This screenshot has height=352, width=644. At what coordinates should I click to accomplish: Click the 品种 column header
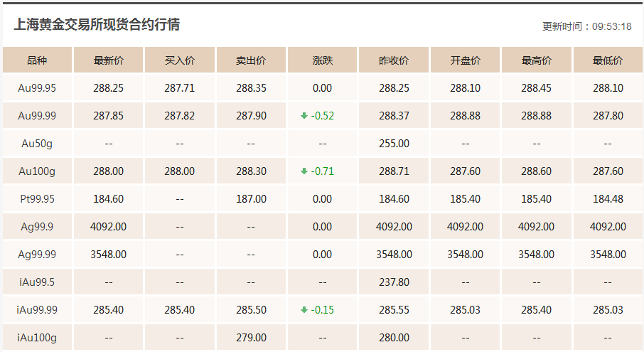click(x=37, y=60)
